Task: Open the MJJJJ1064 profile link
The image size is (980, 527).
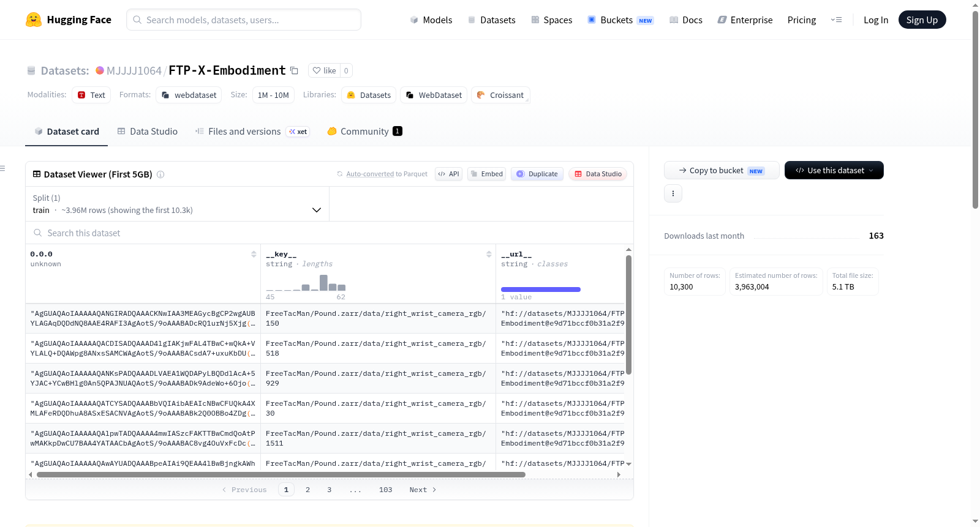Action: pos(134,70)
